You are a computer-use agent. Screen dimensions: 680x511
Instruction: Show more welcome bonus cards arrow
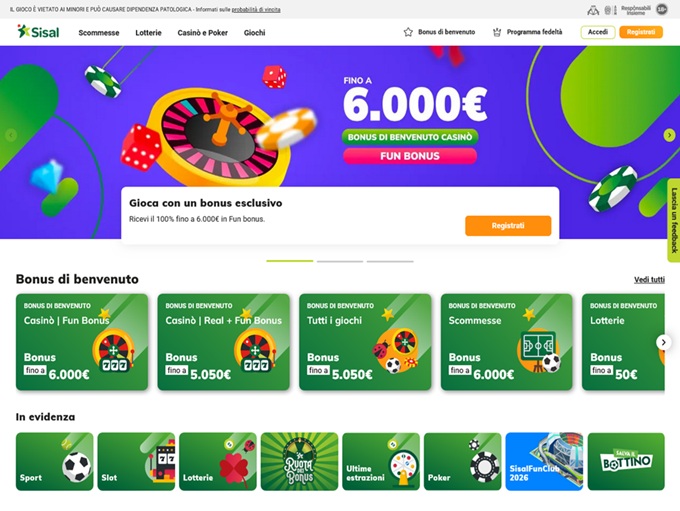[x=663, y=342]
